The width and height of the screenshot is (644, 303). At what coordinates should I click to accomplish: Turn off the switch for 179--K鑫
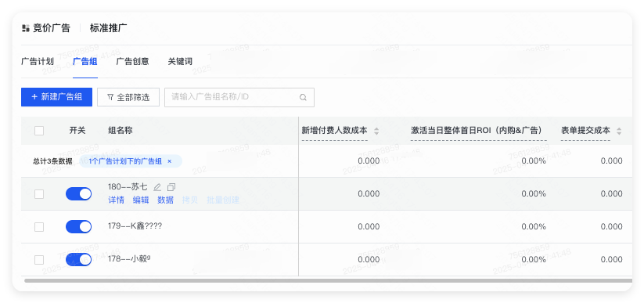78,226
